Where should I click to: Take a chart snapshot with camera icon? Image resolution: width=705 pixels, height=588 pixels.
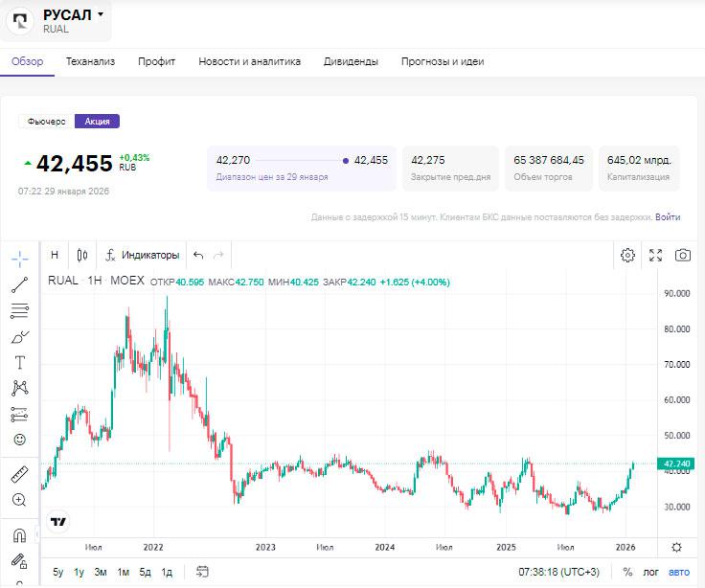point(683,255)
